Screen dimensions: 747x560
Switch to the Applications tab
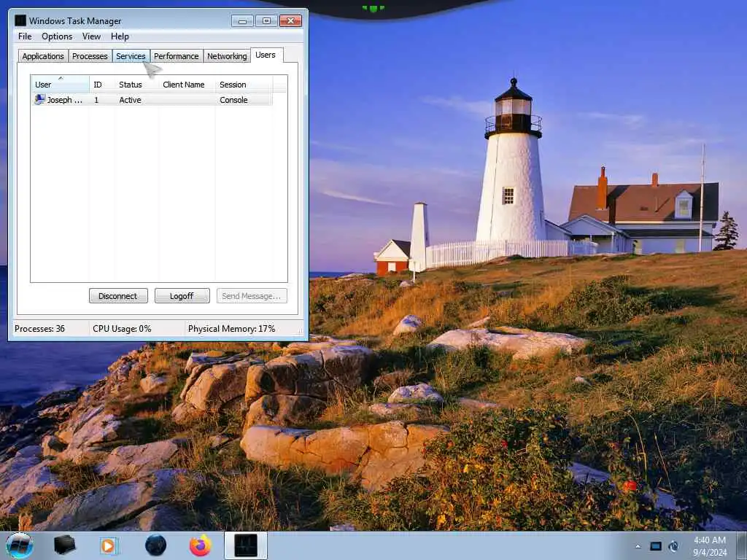(x=43, y=56)
